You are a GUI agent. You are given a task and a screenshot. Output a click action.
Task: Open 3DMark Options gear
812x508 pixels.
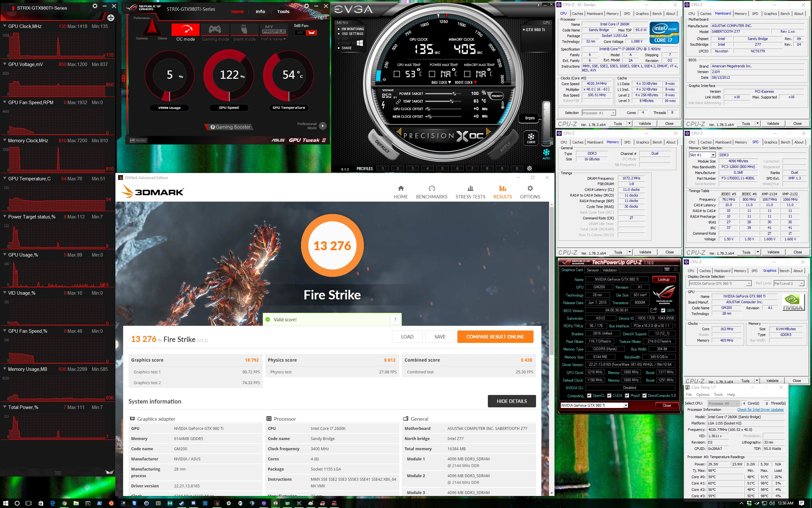[x=530, y=192]
